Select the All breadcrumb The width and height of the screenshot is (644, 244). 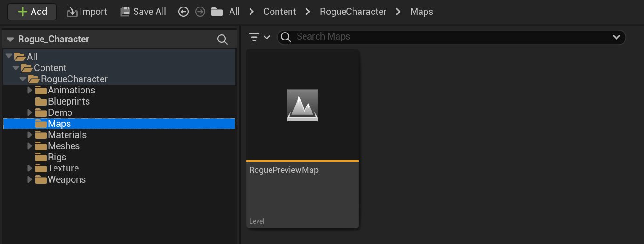[x=234, y=12]
